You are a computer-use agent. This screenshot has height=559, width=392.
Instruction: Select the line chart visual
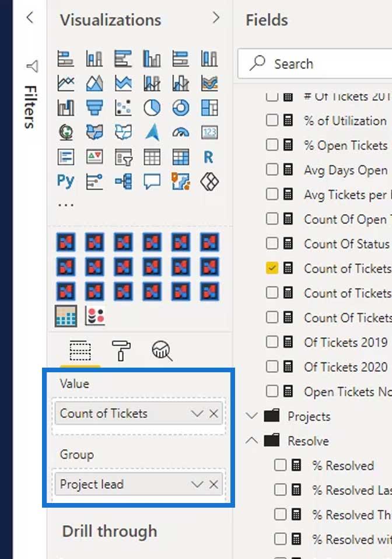[66, 83]
